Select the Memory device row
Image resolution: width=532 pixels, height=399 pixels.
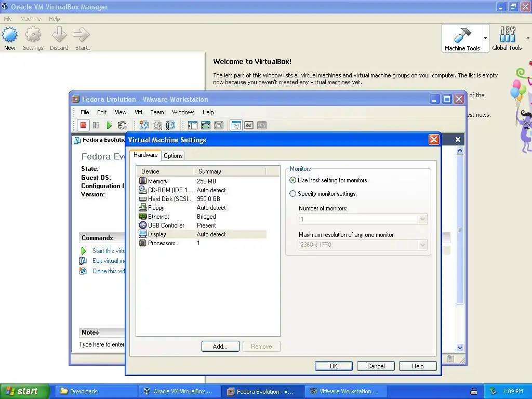pos(202,181)
